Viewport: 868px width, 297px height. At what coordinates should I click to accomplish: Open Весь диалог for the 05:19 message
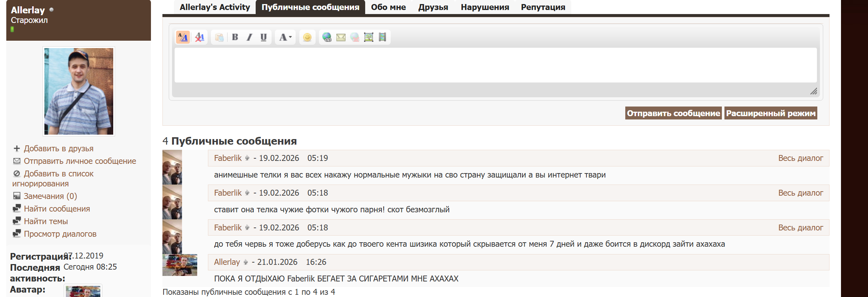tap(800, 158)
